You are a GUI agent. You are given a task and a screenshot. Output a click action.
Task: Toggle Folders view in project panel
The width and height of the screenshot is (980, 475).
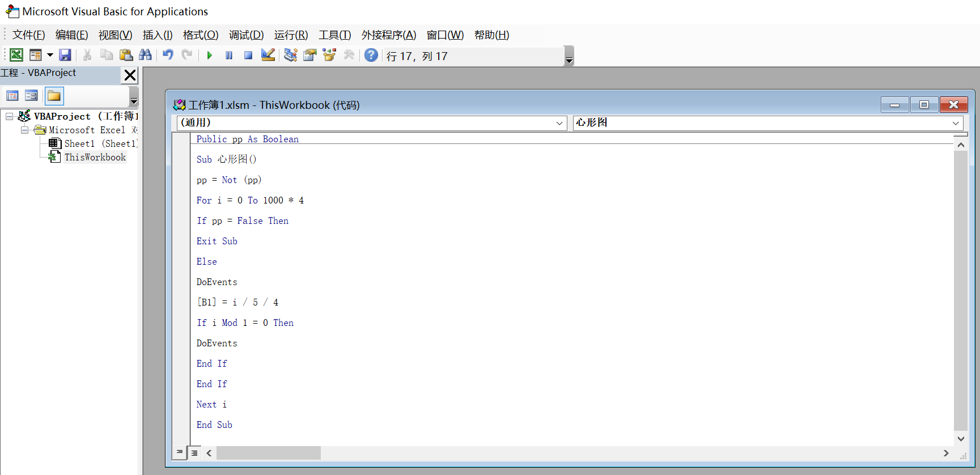tap(54, 96)
